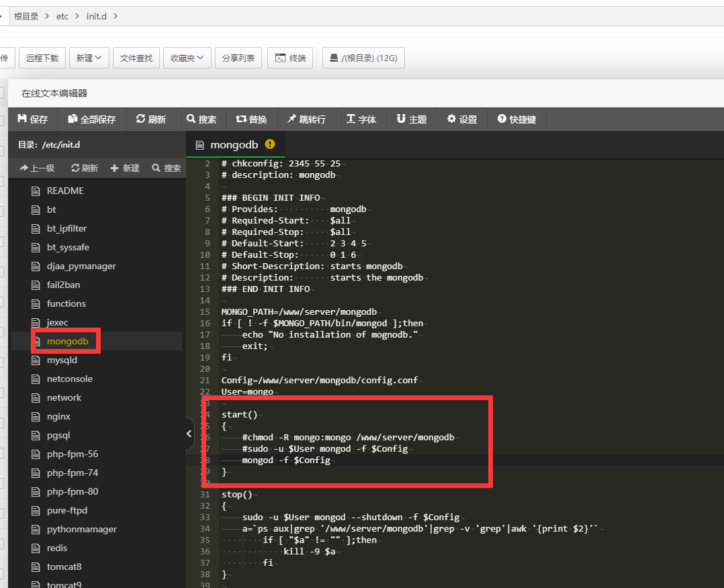724x588 pixels.
Task: Open the 新建 dropdown in file manager
Action: [x=89, y=58]
